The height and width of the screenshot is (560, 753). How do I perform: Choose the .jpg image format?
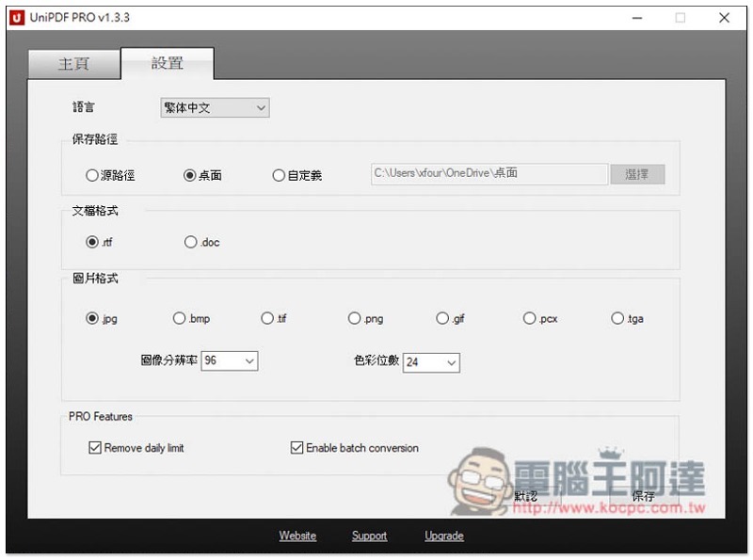coord(102,318)
